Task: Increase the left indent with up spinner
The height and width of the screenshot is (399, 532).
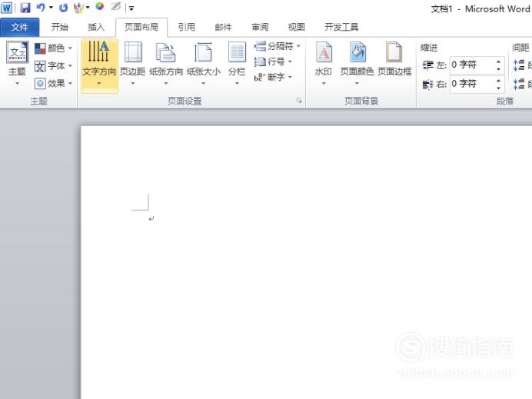Action: click(498, 62)
